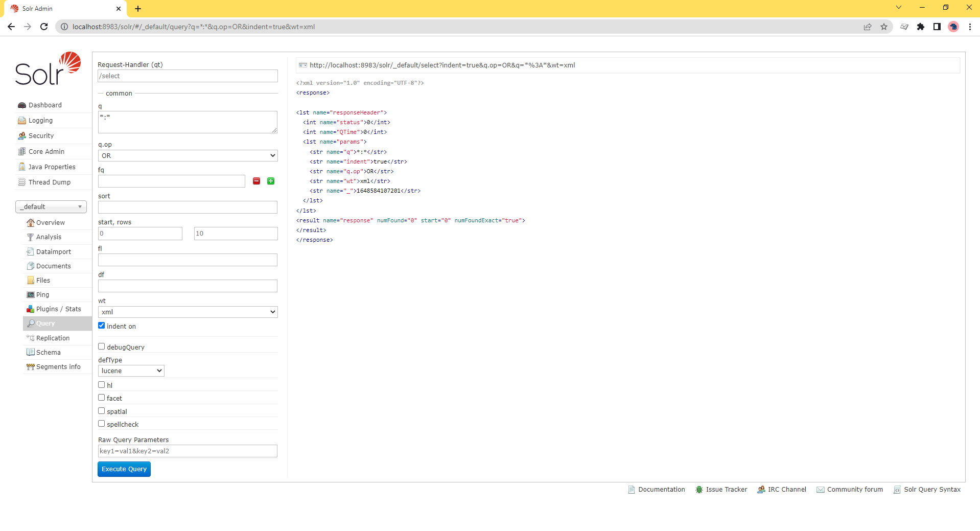The image size is (980, 531).
Task: Open the q.op dropdown
Action: [x=188, y=155]
